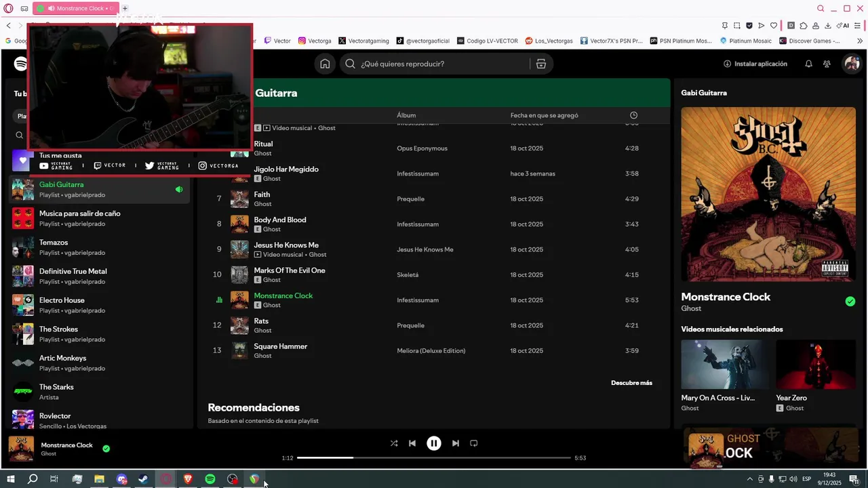
Task: Open The Strokes playlist
Action: coord(98,334)
